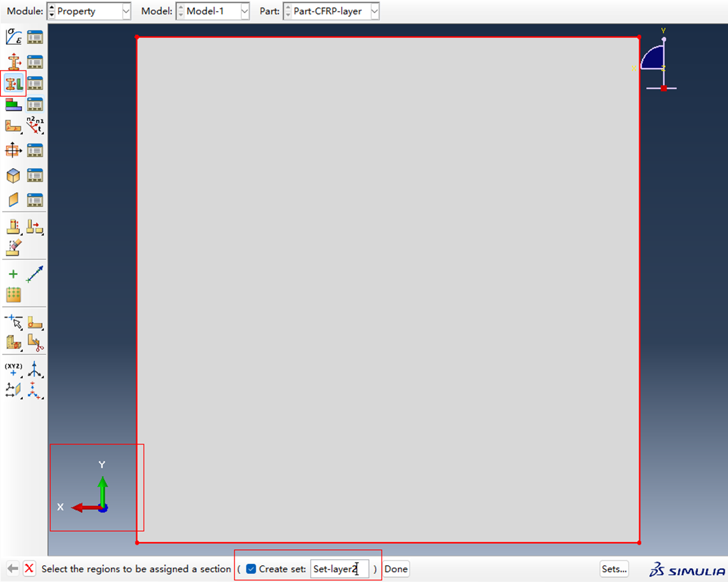Click the back arrow in prompt area
Image resolution: width=728 pixels, height=582 pixels.
tap(13, 569)
